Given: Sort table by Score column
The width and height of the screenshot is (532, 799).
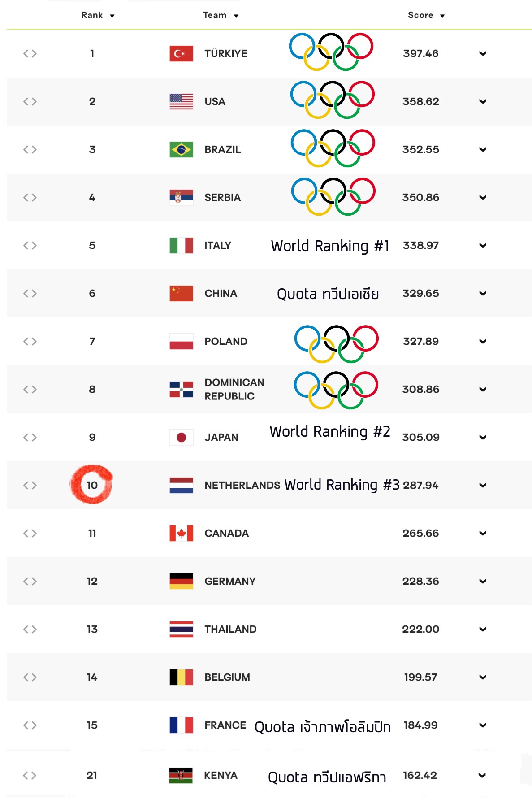Looking at the screenshot, I should 426,15.
